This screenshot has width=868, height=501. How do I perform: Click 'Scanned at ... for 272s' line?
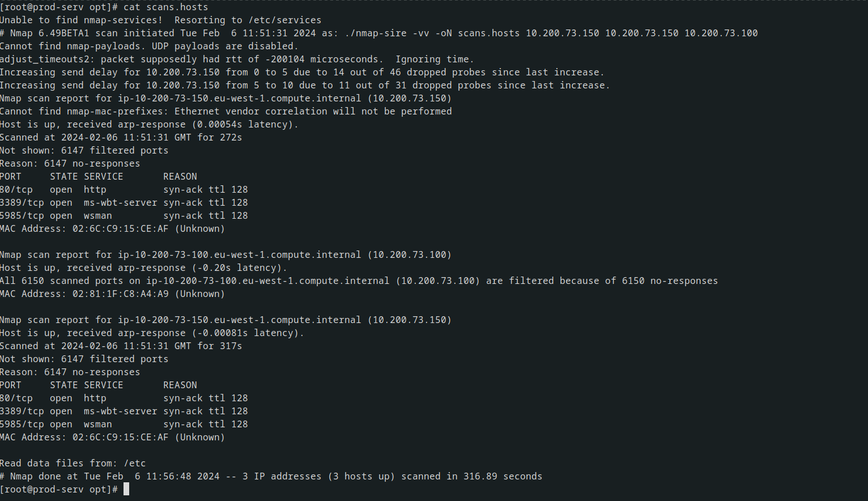121,137
